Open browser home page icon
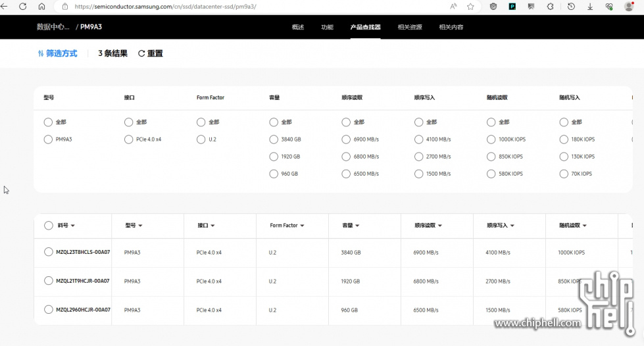 42,7
